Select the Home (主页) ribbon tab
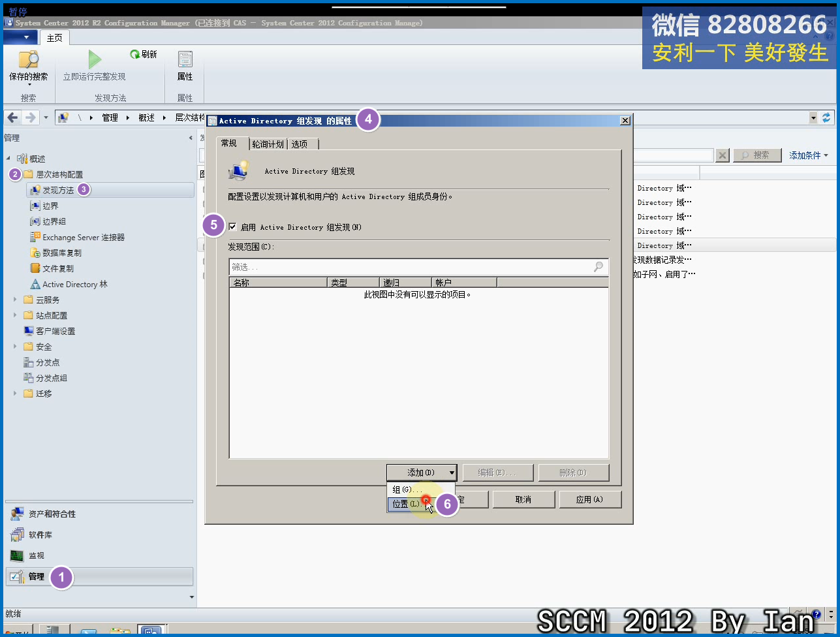The width and height of the screenshot is (840, 637). coord(54,38)
